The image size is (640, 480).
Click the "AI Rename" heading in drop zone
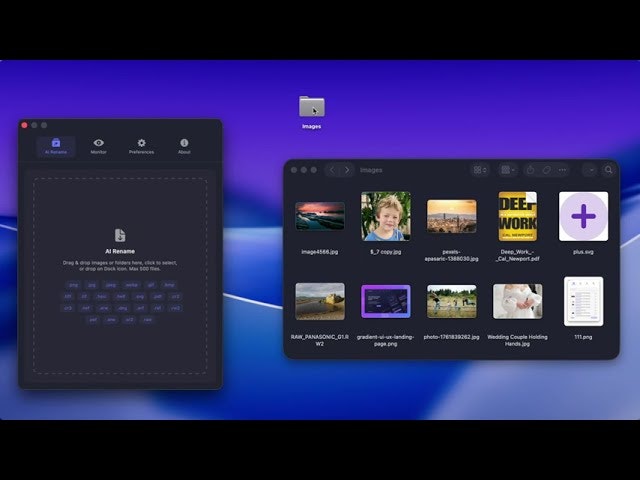pos(120,251)
